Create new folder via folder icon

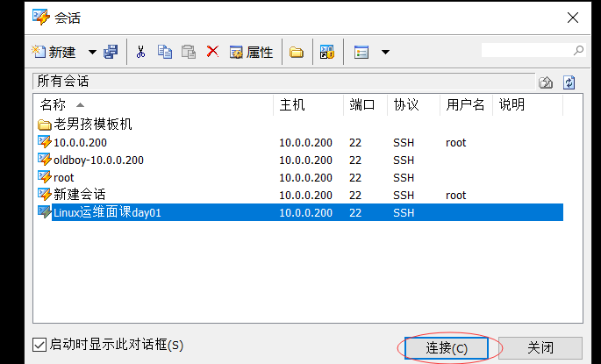[297, 52]
